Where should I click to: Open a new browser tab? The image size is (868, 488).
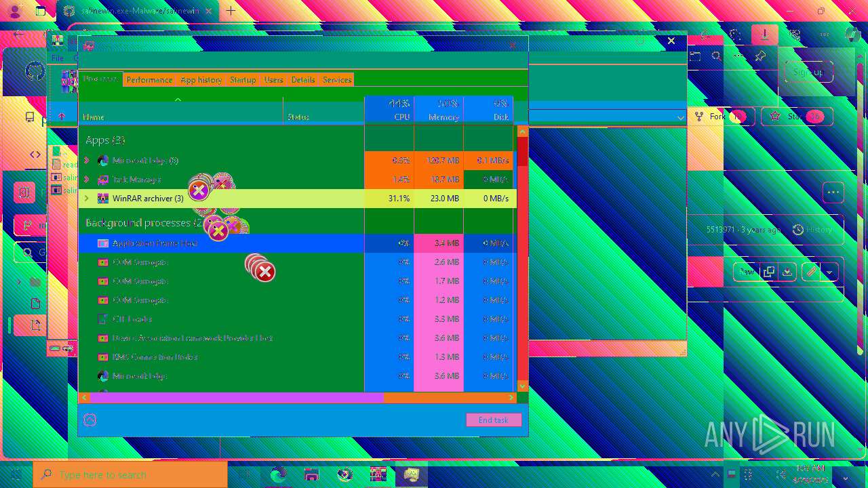click(231, 11)
